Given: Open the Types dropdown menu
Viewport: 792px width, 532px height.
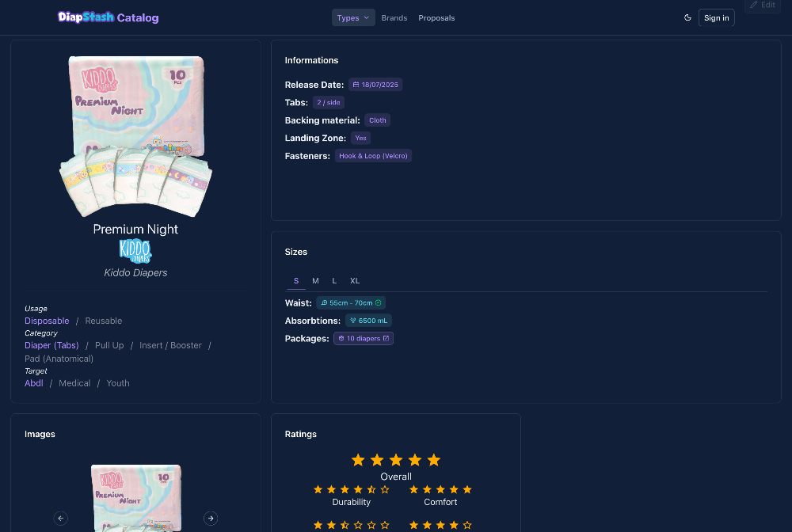Looking at the screenshot, I should click(x=352, y=17).
